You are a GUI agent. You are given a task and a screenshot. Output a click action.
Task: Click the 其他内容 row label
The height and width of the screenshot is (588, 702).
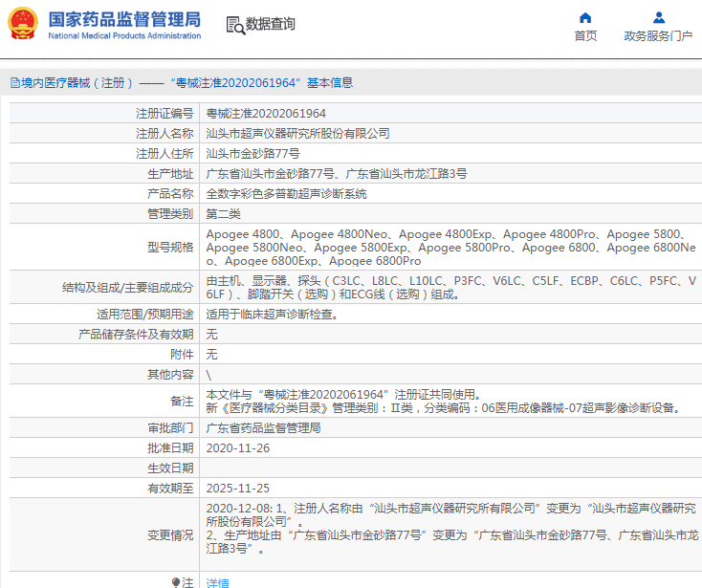point(170,375)
